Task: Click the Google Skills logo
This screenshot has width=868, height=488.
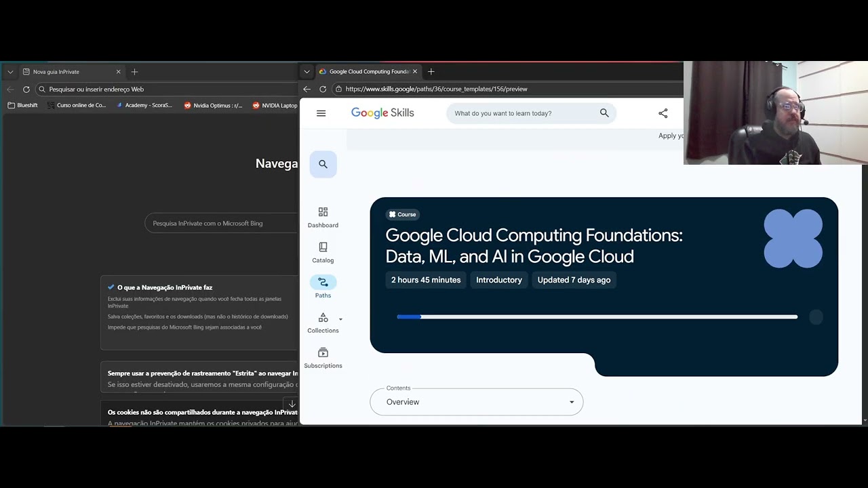Action: tap(382, 113)
